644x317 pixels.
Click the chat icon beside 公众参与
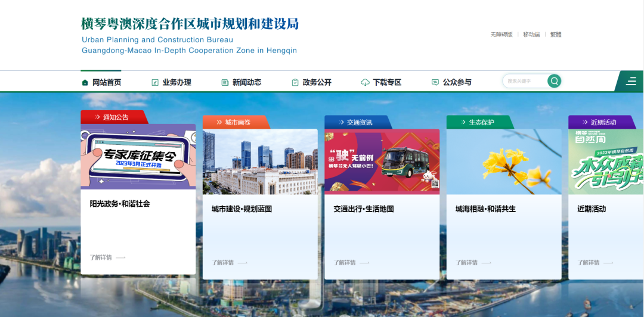pyautogui.click(x=435, y=82)
